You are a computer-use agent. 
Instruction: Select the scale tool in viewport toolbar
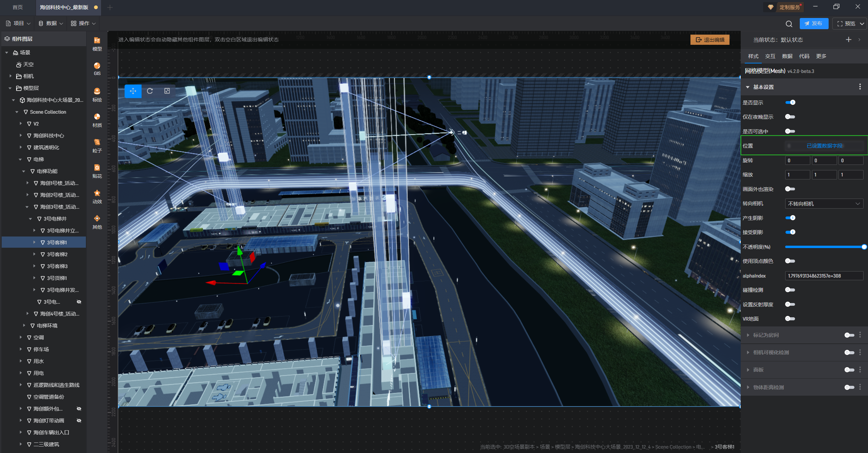pyautogui.click(x=167, y=91)
